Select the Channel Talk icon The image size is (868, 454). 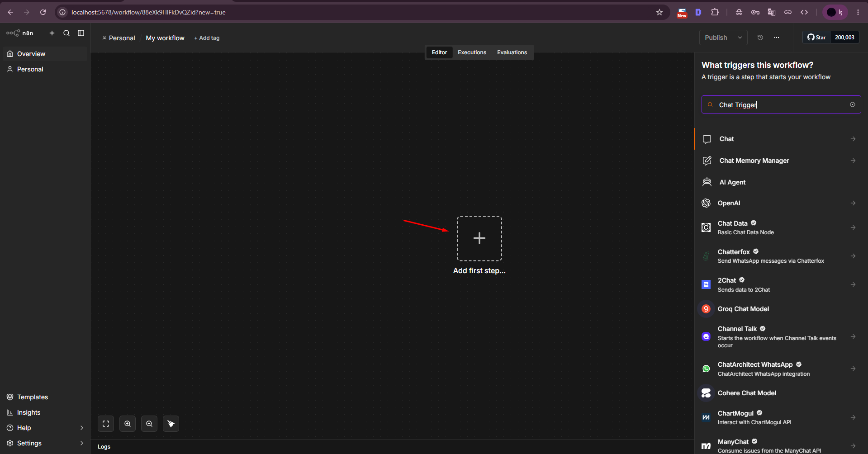coord(706,336)
